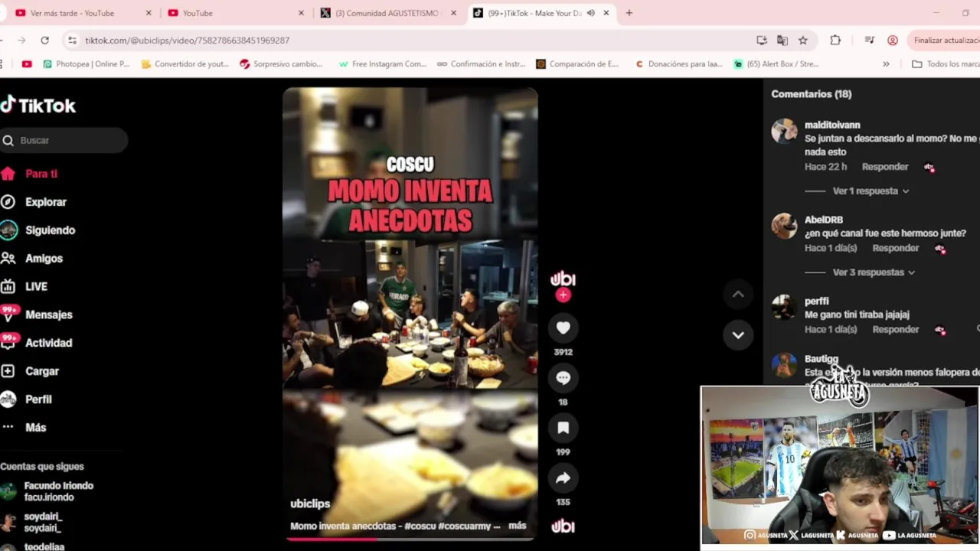Open Siguiendo in sidebar
This screenshot has height=551, width=980.
[x=38, y=230]
